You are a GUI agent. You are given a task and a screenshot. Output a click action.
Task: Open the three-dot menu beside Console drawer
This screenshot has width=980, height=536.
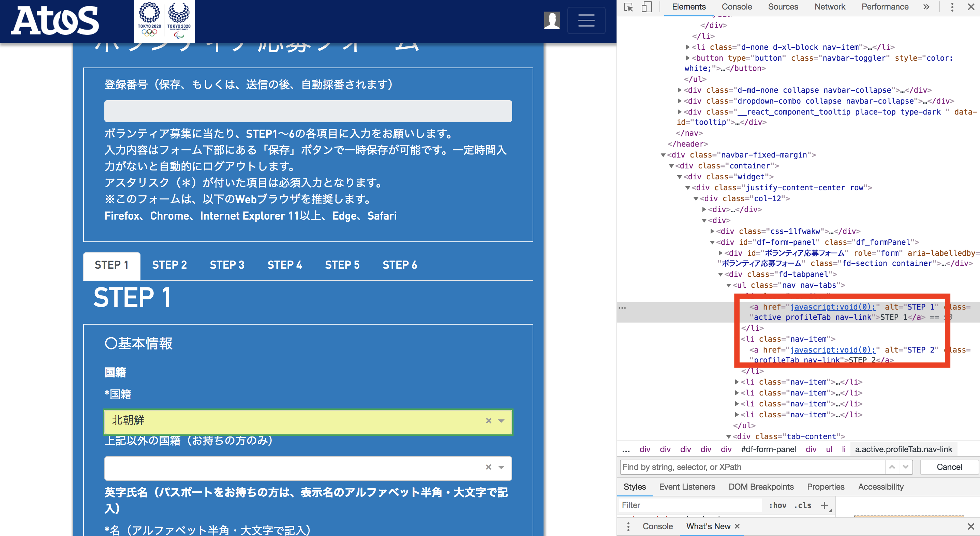click(628, 526)
